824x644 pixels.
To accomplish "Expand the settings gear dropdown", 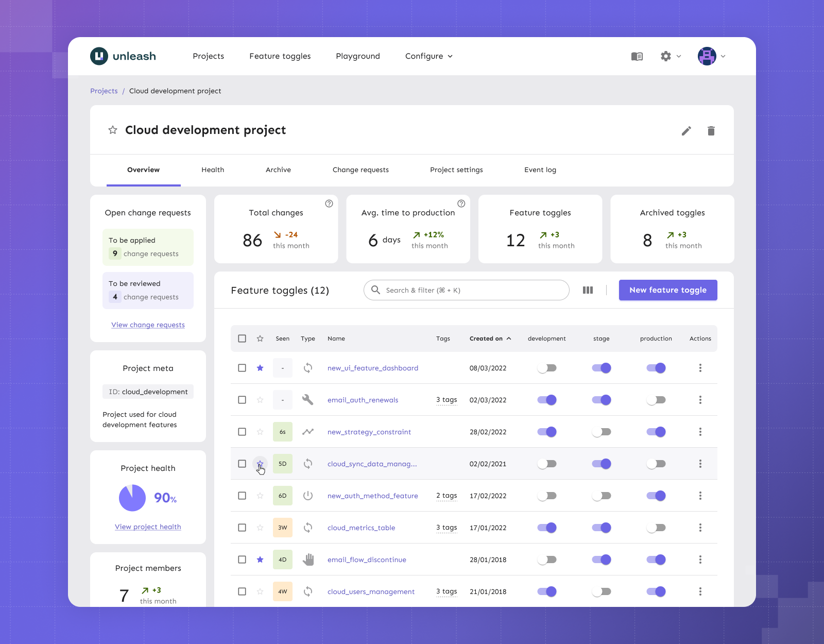I will point(669,56).
